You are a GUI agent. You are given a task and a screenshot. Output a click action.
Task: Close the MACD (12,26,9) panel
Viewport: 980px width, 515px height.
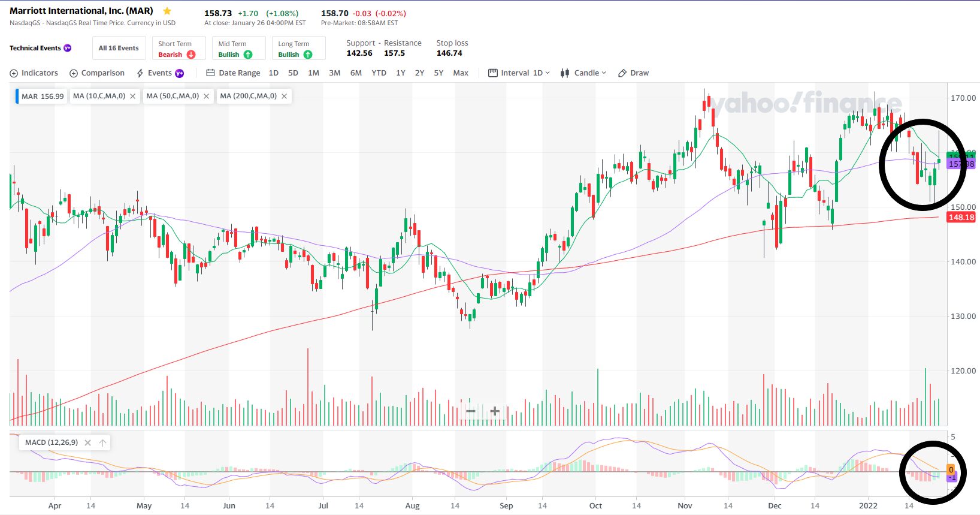coord(87,442)
